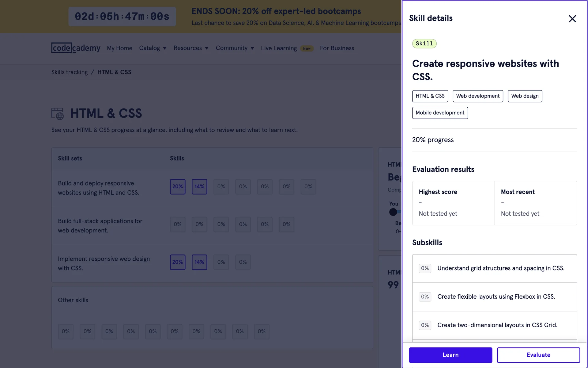588x368 pixels.
Task: Click the countdown timer banner
Action: click(122, 17)
